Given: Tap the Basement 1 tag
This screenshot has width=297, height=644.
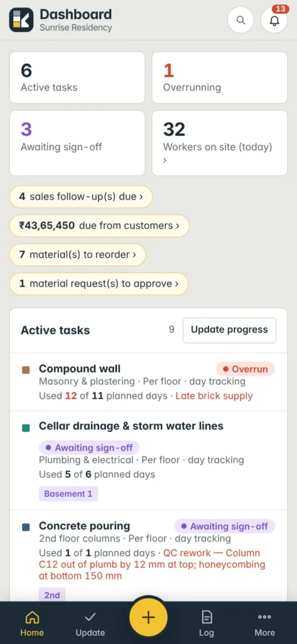Looking at the screenshot, I should (x=68, y=494).
